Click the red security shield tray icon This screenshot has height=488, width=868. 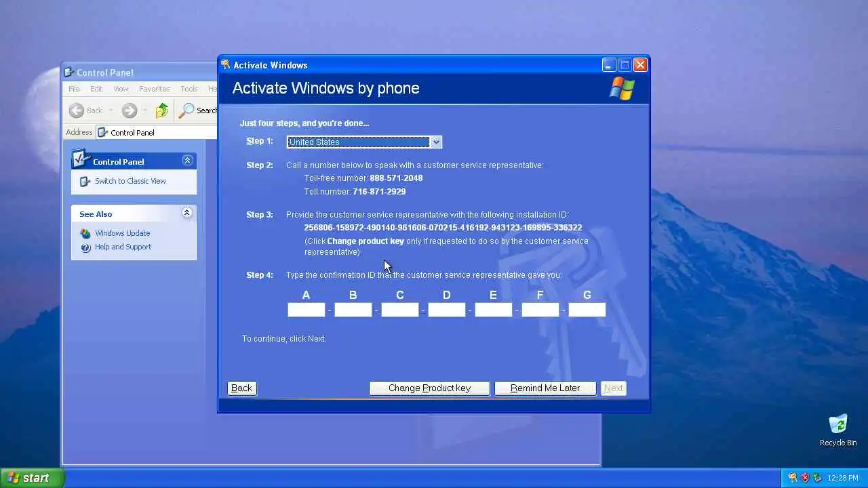[805, 478]
